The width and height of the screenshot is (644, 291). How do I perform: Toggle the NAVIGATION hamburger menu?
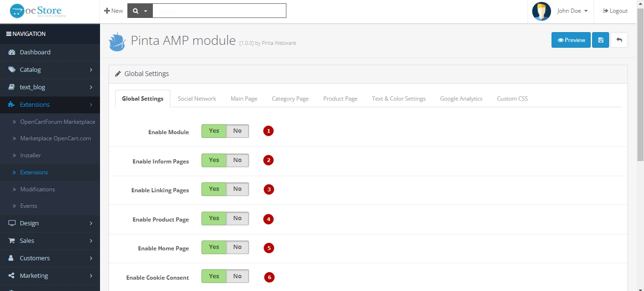(x=8, y=34)
